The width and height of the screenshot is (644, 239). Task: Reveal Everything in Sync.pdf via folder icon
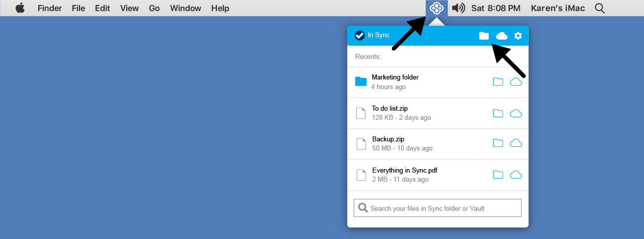coord(498,175)
